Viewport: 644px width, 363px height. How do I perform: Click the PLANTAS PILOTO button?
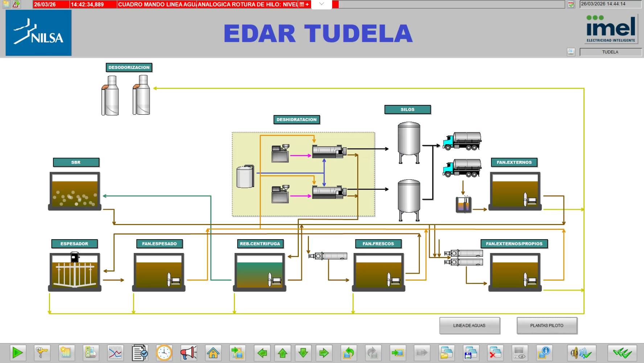546,326
